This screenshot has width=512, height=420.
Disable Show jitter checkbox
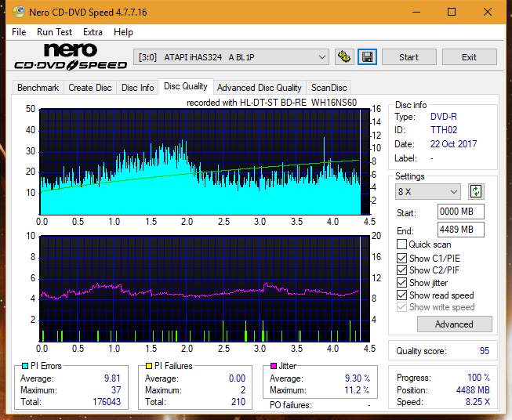coord(401,283)
